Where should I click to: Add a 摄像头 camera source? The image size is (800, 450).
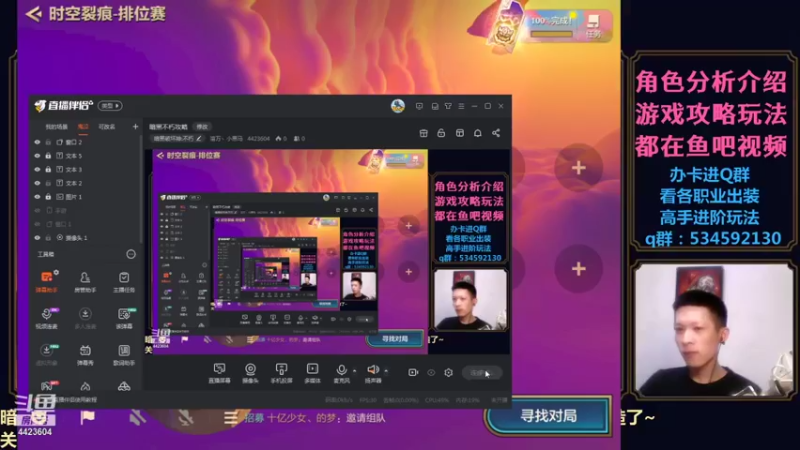click(x=250, y=373)
